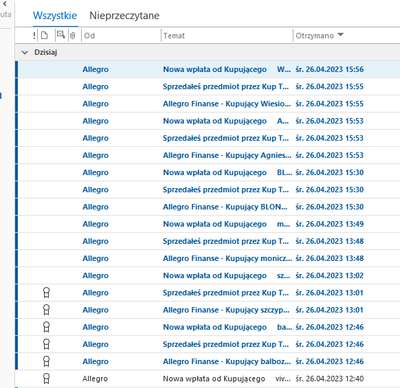Click date śr. 26.04.2023 13:49
Image resolution: width=400 pixels, height=388 pixels.
pyautogui.click(x=330, y=224)
